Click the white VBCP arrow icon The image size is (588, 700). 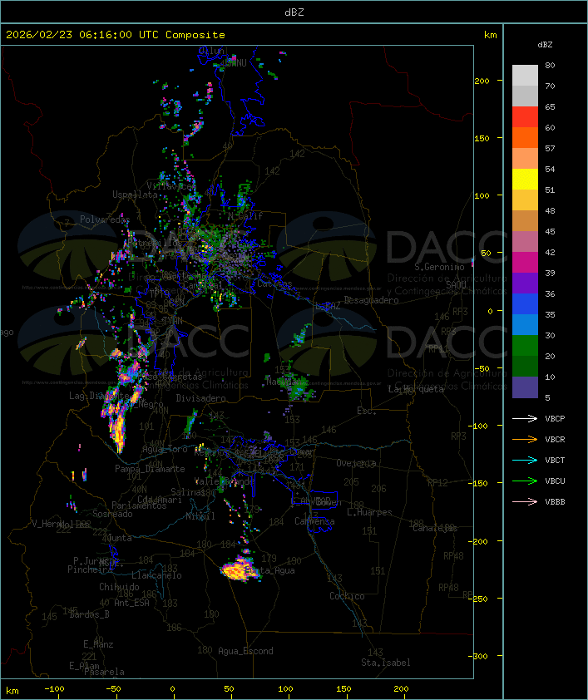525,418
